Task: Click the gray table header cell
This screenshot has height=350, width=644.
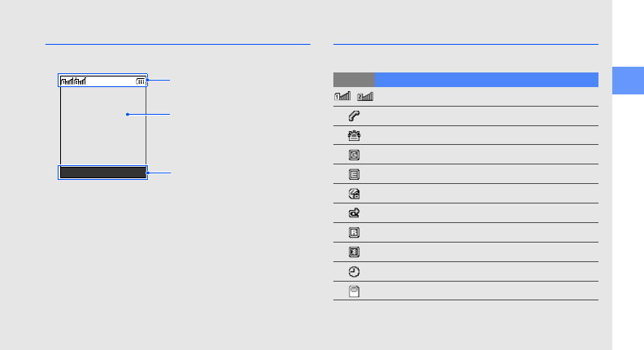Action: pos(354,80)
